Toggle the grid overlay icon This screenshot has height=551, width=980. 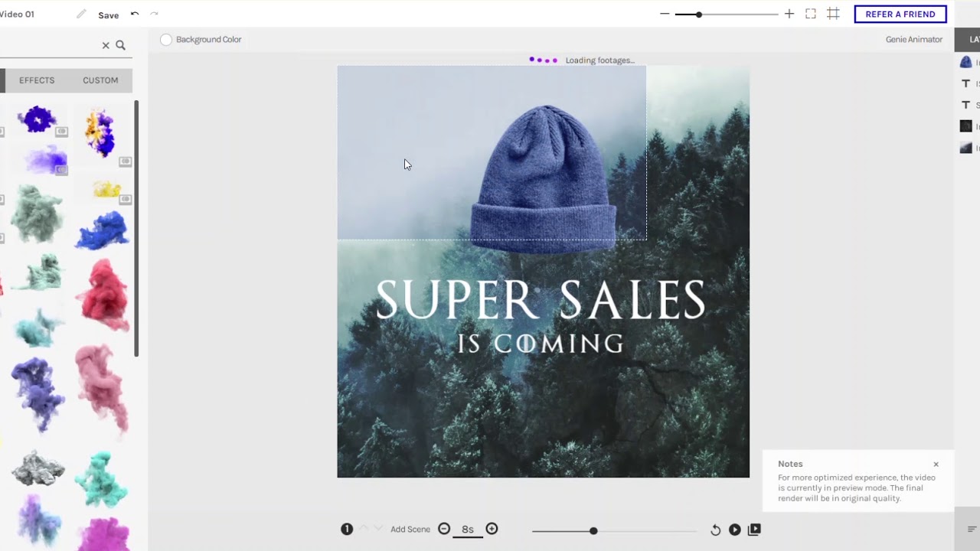tap(833, 14)
